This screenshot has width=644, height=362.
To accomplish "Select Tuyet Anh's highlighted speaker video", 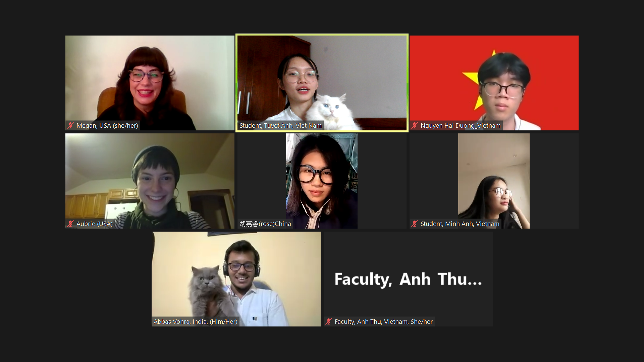I will (322, 83).
